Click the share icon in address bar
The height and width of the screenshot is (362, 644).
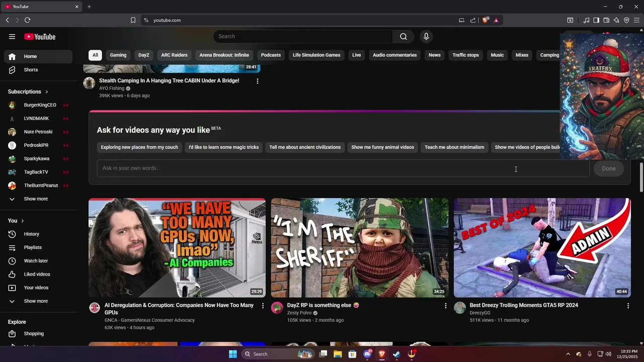point(473,20)
